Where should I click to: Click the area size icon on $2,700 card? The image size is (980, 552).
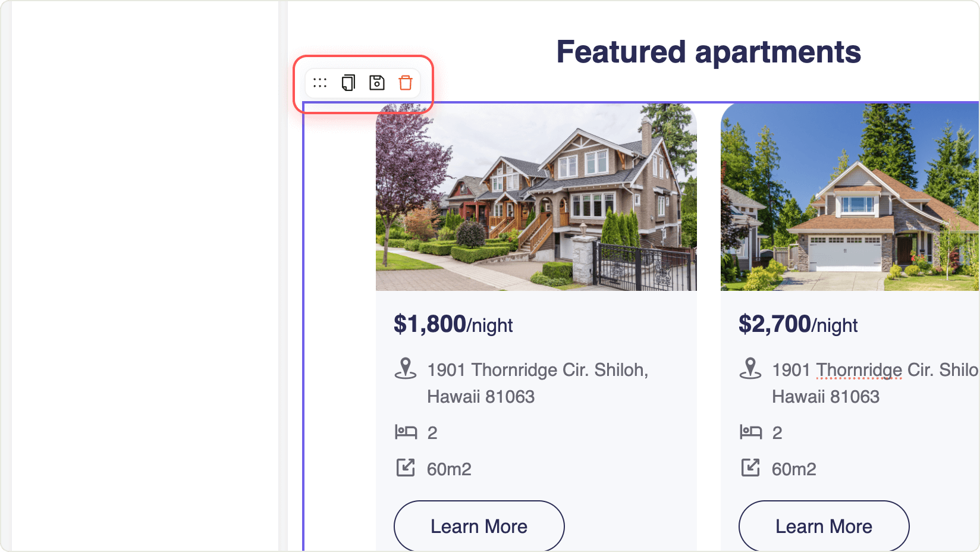[750, 468]
